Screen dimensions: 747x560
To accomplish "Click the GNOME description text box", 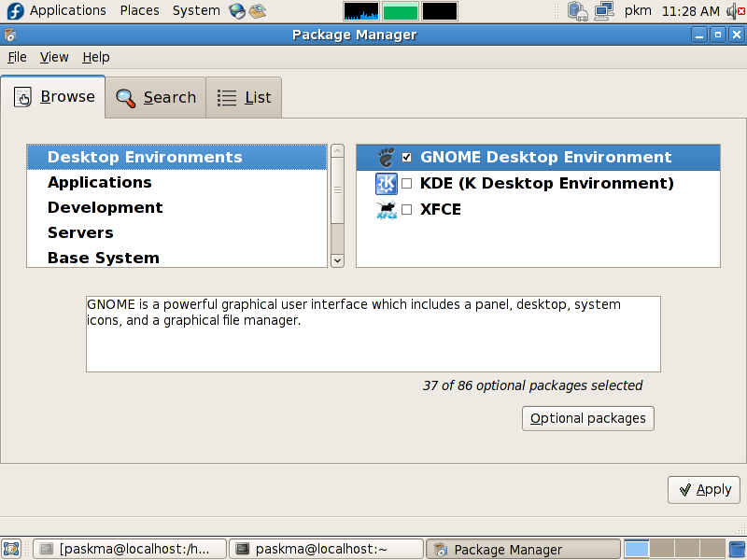I will (x=373, y=334).
